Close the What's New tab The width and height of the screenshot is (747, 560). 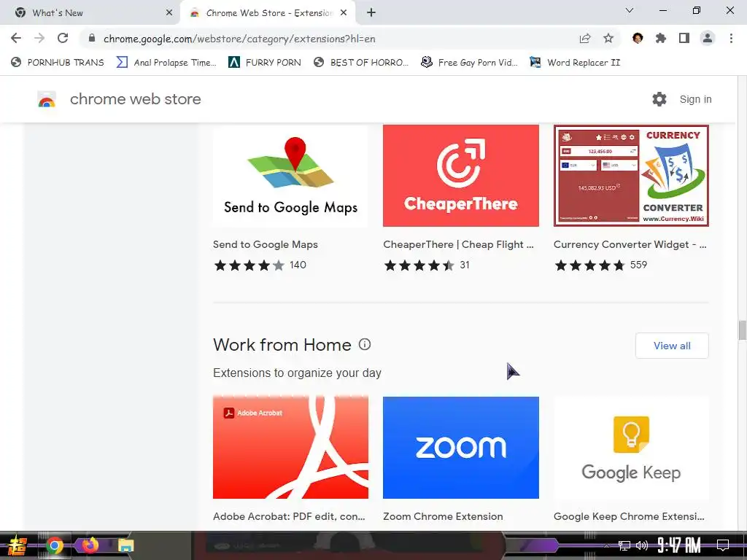click(x=169, y=13)
